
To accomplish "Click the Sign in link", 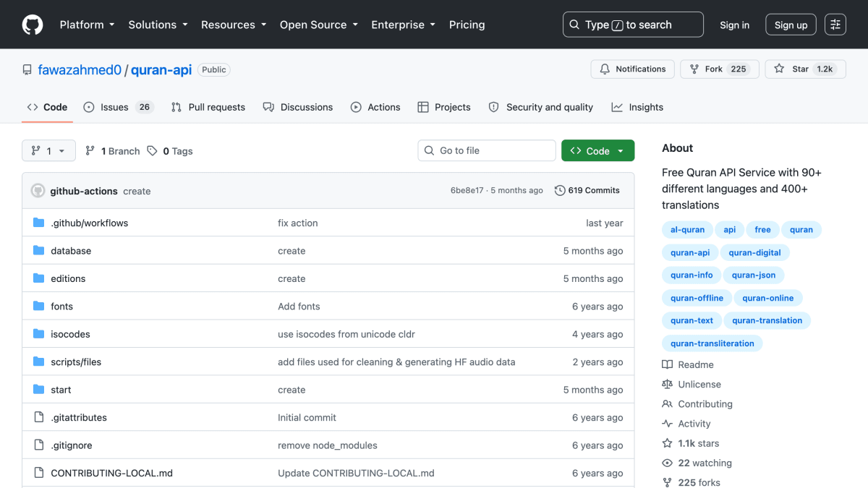I will [734, 25].
